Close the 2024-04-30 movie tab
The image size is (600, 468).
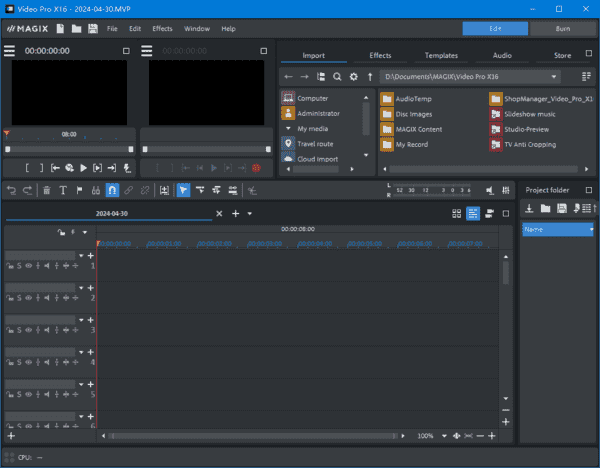(x=219, y=214)
